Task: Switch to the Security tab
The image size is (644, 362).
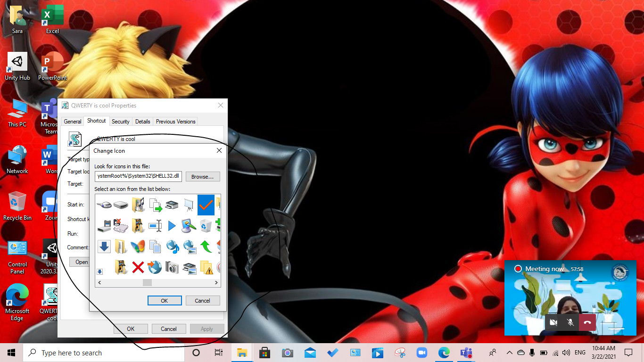Action: [121, 122]
